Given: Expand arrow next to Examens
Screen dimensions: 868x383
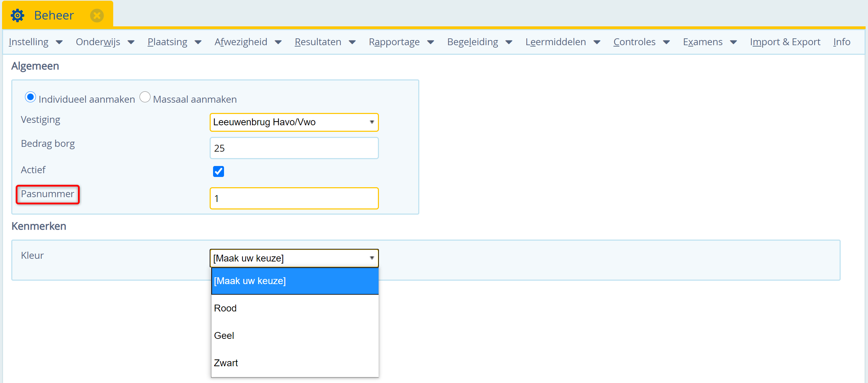Looking at the screenshot, I should pyautogui.click(x=734, y=42).
